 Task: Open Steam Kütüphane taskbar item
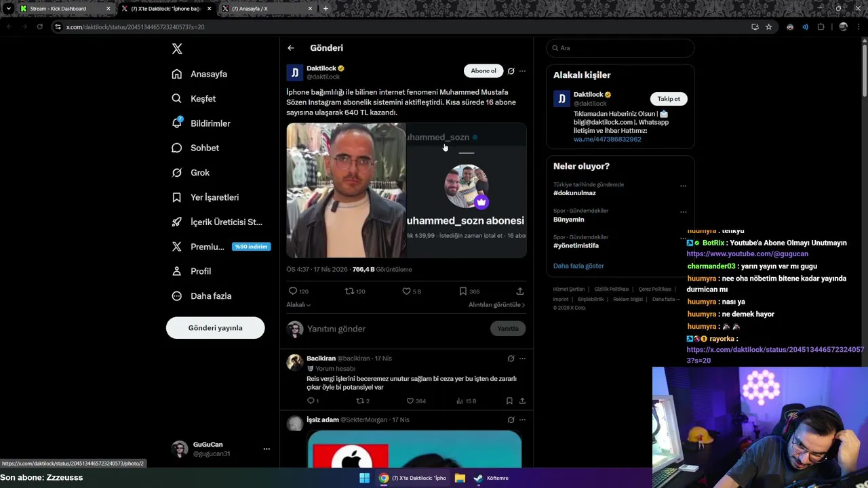click(x=492, y=478)
